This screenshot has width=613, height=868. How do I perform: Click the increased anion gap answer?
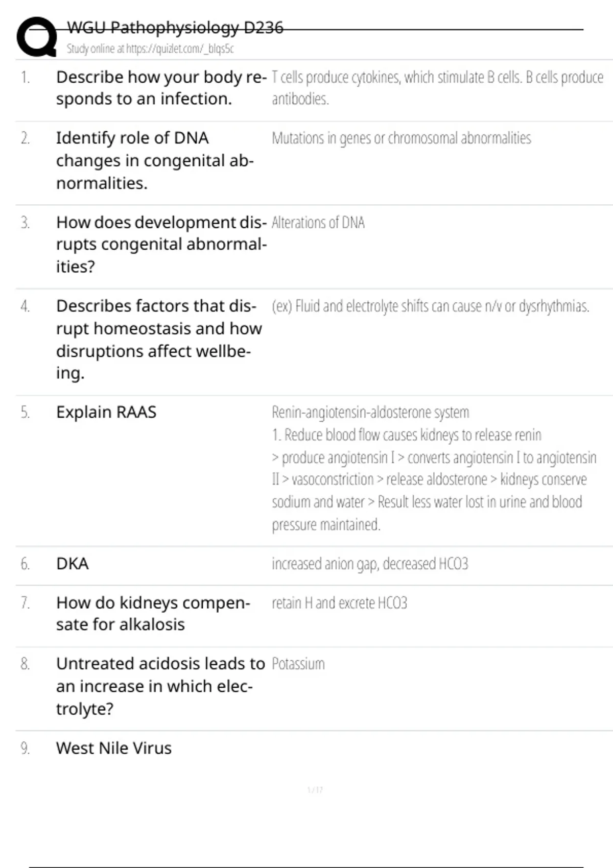click(x=370, y=564)
